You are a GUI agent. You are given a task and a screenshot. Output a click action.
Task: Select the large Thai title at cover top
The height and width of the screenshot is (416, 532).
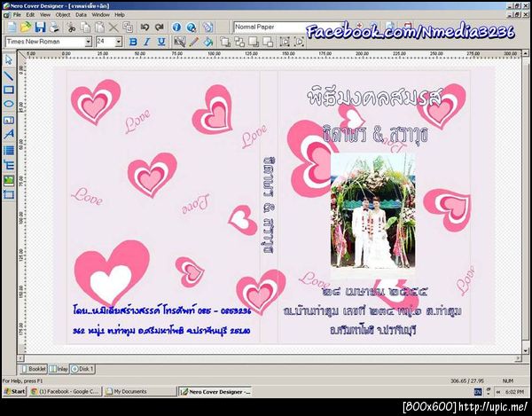pos(374,98)
